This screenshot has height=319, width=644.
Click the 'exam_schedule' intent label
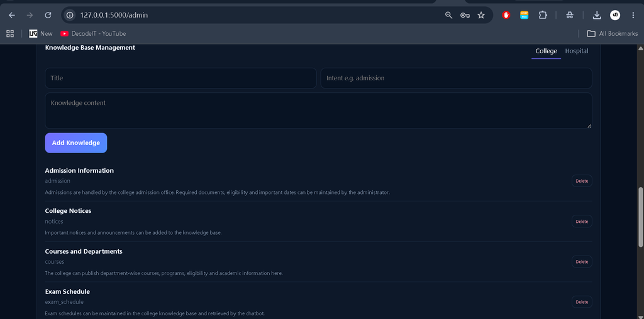pos(64,302)
